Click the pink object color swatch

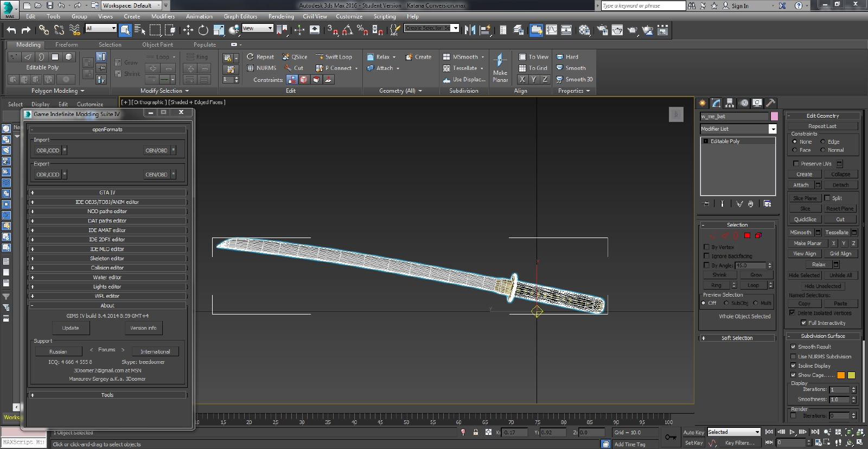pyautogui.click(x=774, y=116)
